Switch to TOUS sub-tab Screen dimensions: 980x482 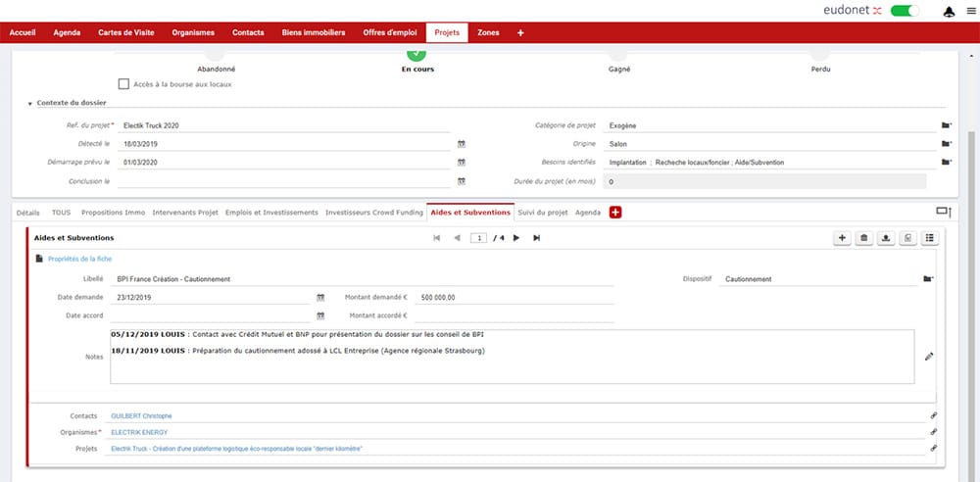(x=61, y=213)
